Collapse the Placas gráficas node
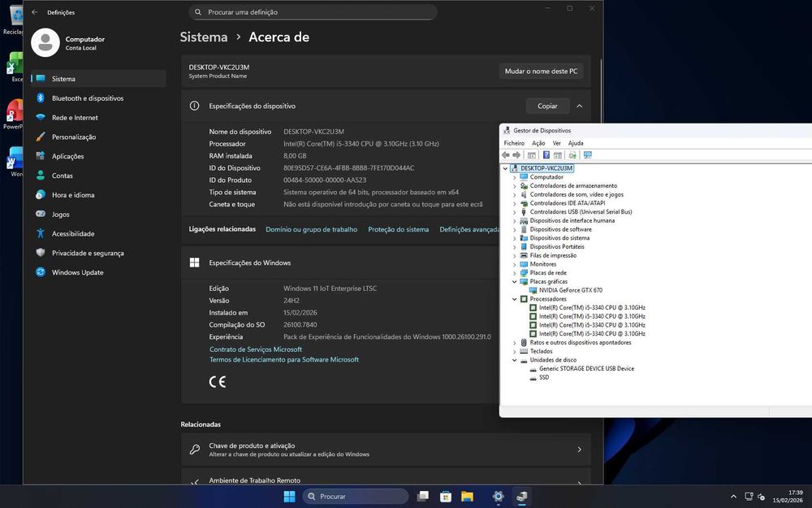 (x=514, y=282)
